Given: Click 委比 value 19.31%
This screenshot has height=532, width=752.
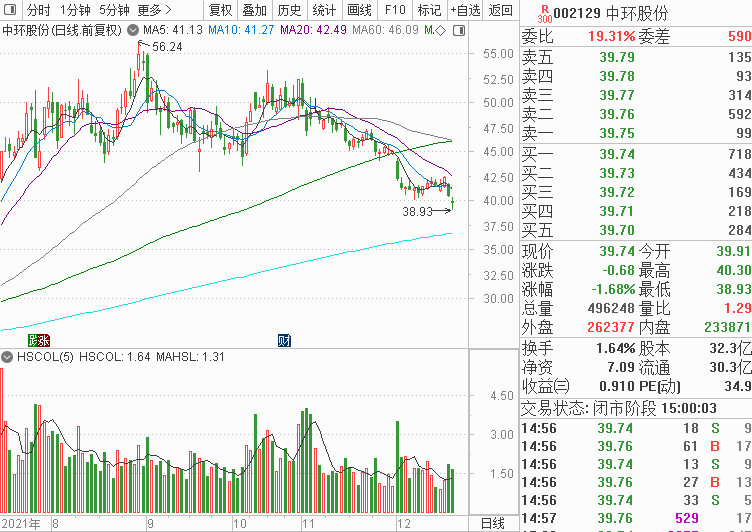Looking at the screenshot, I should [611, 36].
